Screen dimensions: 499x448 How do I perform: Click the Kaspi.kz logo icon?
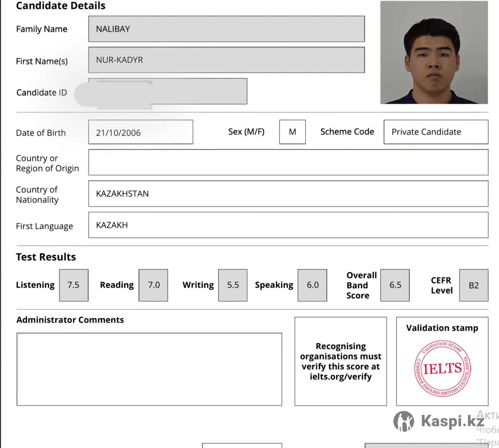[403, 421]
